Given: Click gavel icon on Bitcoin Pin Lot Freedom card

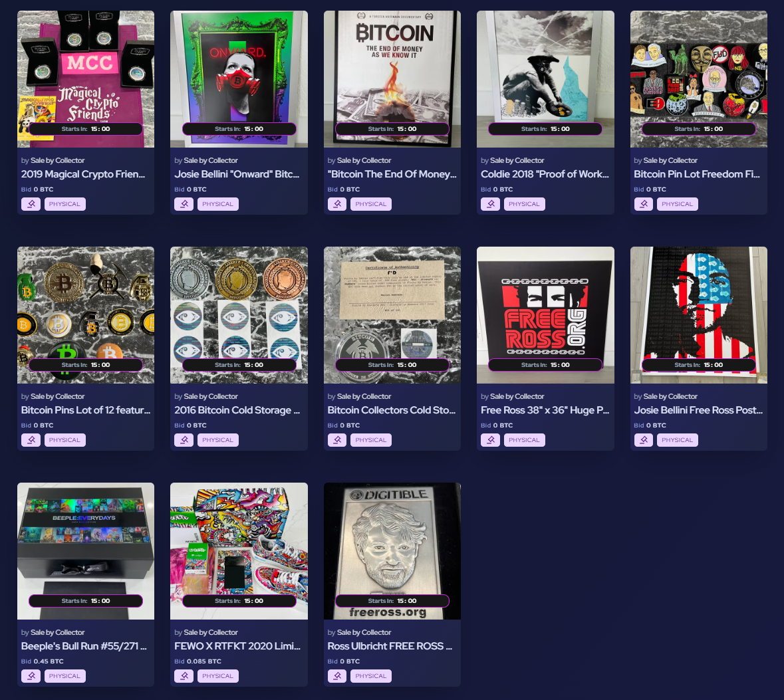Looking at the screenshot, I should pyautogui.click(x=644, y=204).
